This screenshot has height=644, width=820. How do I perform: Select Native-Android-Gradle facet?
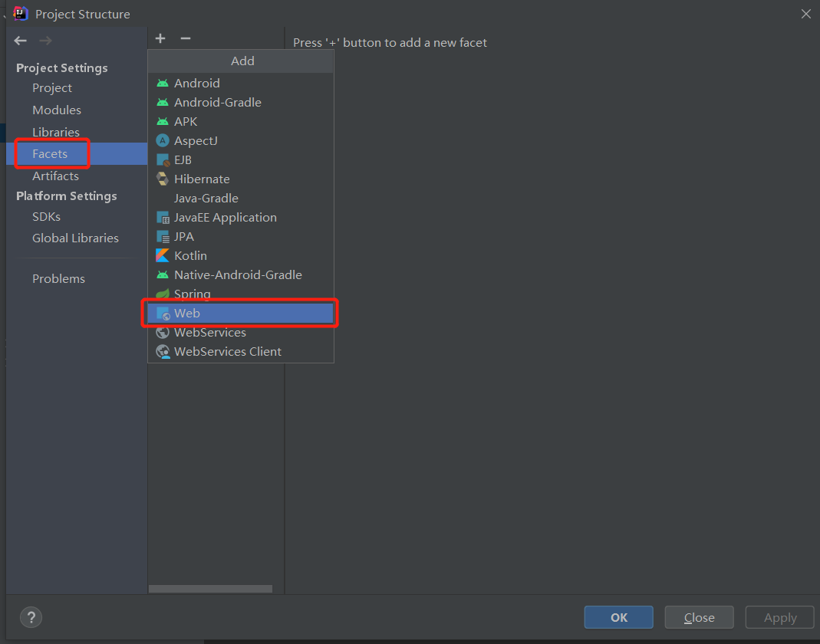(x=241, y=275)
